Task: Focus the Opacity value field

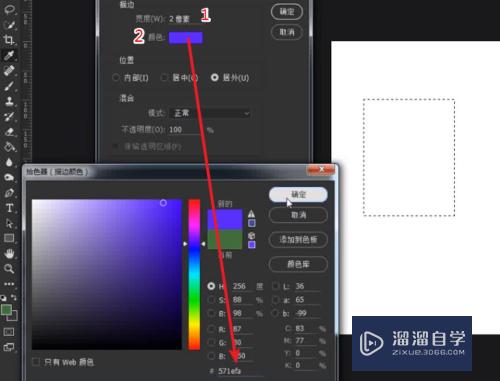Action: click(185, 130)
